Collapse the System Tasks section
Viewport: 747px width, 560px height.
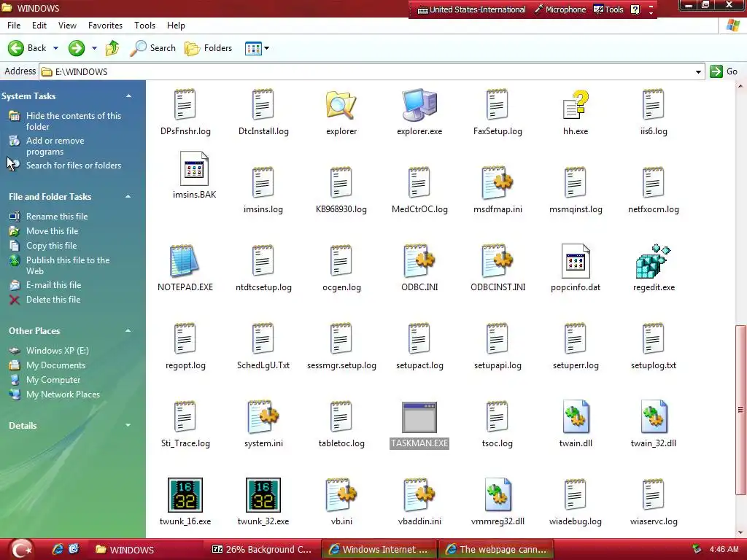[128, 96]
